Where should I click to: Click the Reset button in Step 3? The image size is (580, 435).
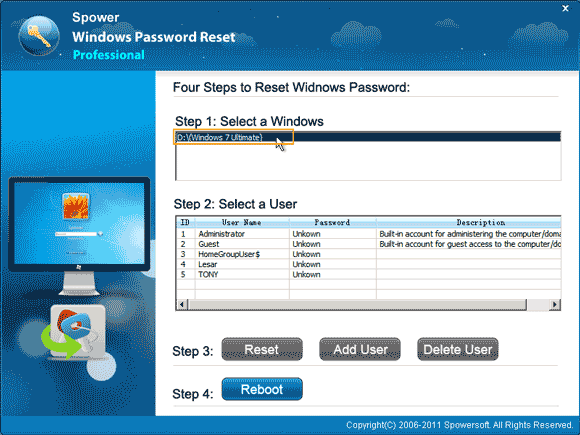click(x=262, y=349)
